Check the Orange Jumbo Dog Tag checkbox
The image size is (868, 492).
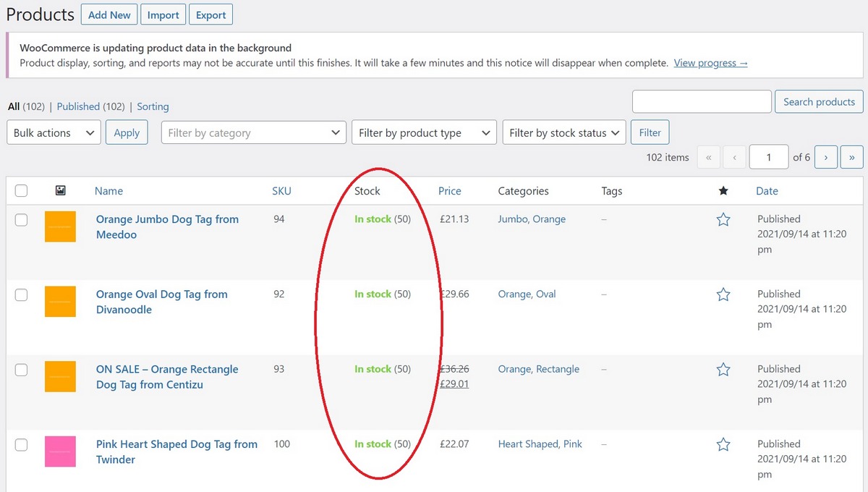click(x=21, y=220)
